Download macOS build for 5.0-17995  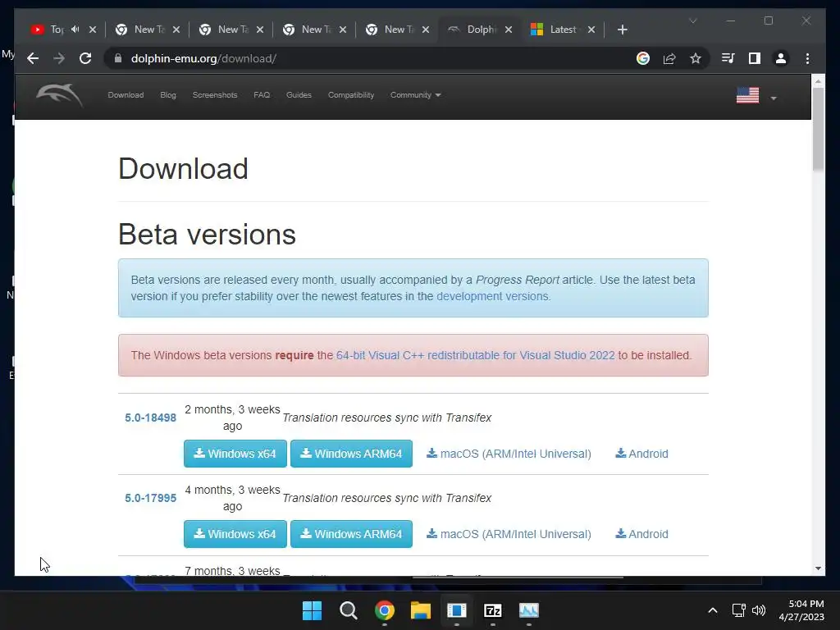509,534
